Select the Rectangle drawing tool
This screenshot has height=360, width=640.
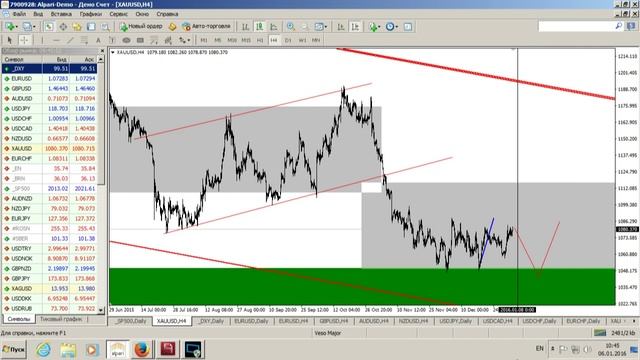coord(140,40)
